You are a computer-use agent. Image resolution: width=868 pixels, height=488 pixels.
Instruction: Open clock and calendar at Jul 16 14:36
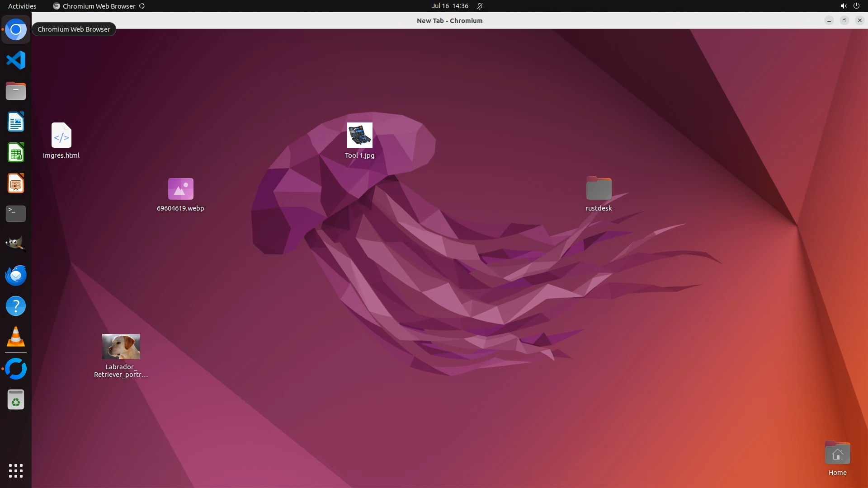point(449,6)
